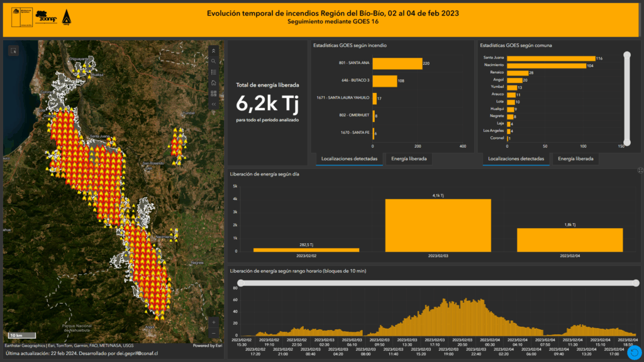
Task: Click the blue circular widget icon
Action: pyautogui.click(x=634, y=353)
